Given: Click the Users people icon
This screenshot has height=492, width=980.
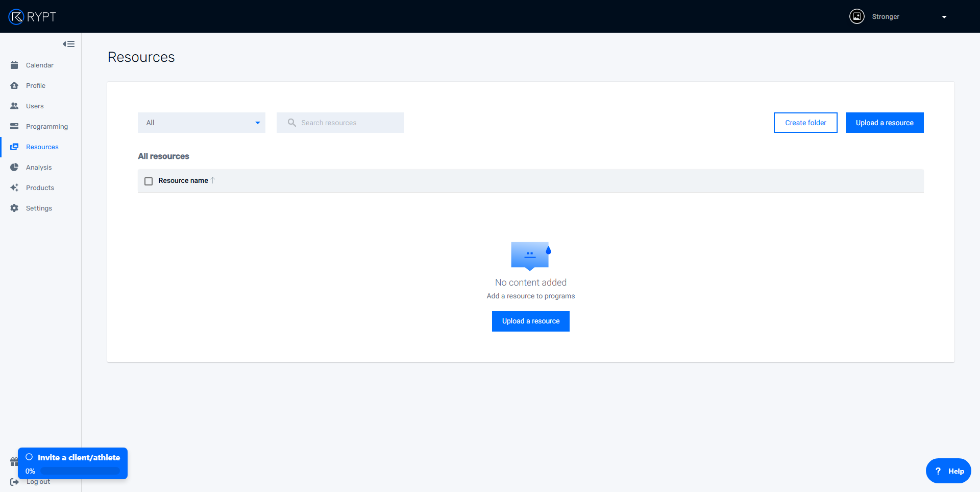Looking at the screenshot, I should (x=14, y=106).
